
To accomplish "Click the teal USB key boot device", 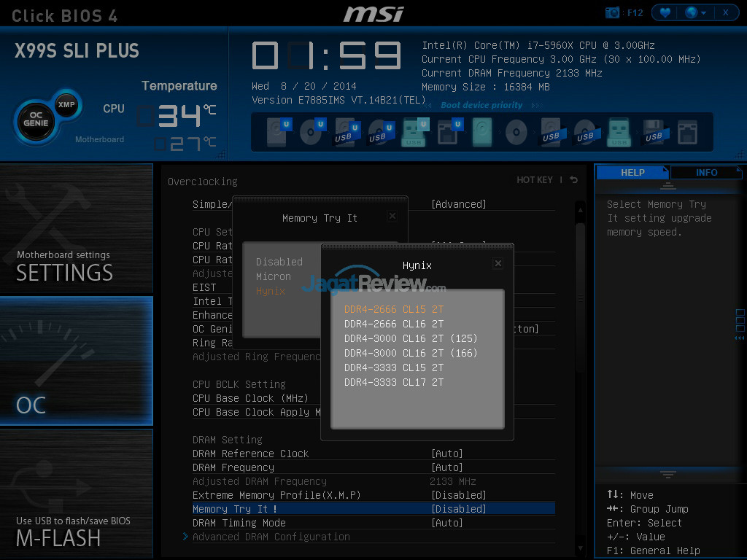I will pyautogui.click(x=414, y=132).
